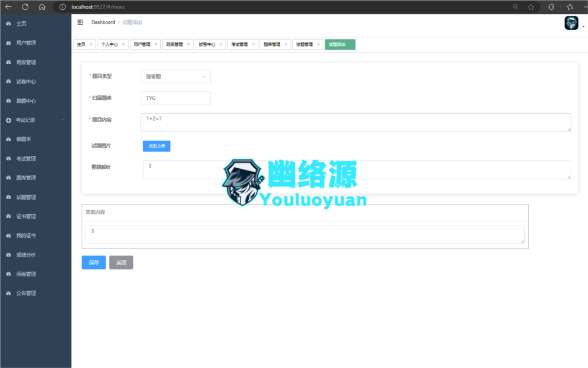Open browser extensions icon

point(551,7)
